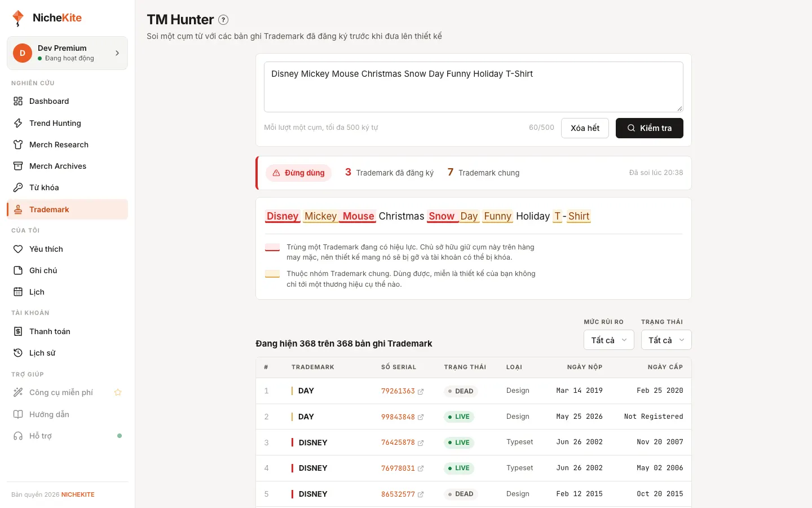This screenshot has height=508, width=812.
Task: Click the NICHEKITE footer link
Action: (x=78, y=494)
